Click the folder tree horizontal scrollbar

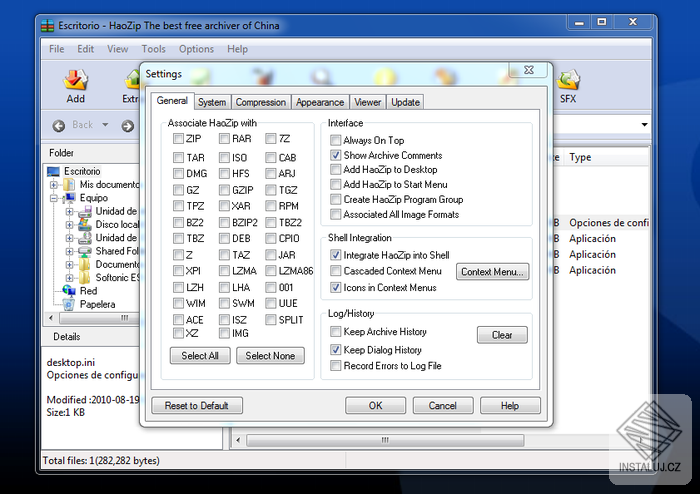click(99, 318)
